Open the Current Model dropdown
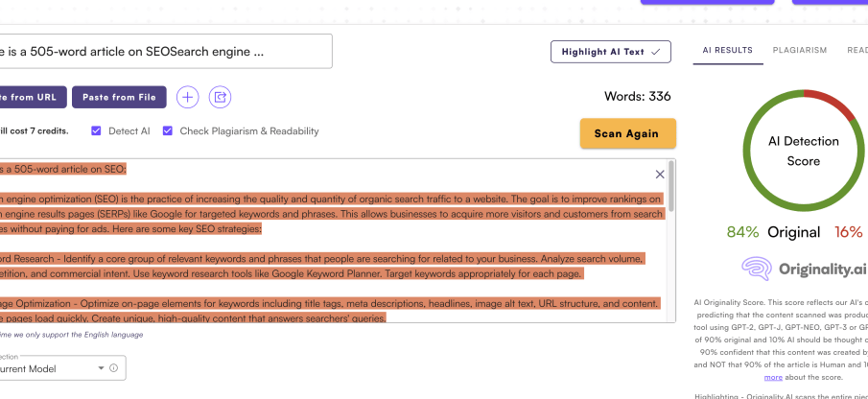This screenshot has height=399, width=868. click(62, 368)
